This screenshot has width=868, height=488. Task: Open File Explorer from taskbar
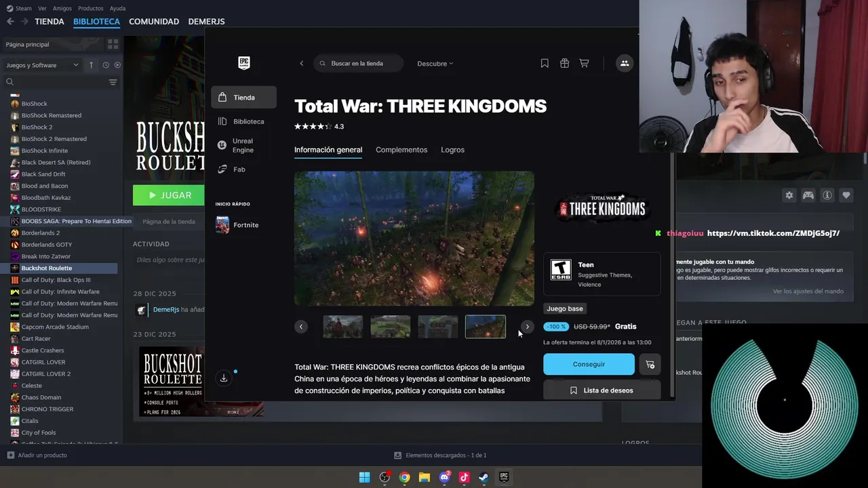[x=424, y=477]
